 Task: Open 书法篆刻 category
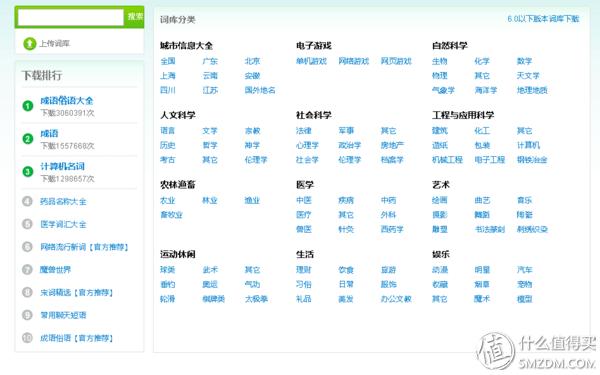tap(490, 230)
